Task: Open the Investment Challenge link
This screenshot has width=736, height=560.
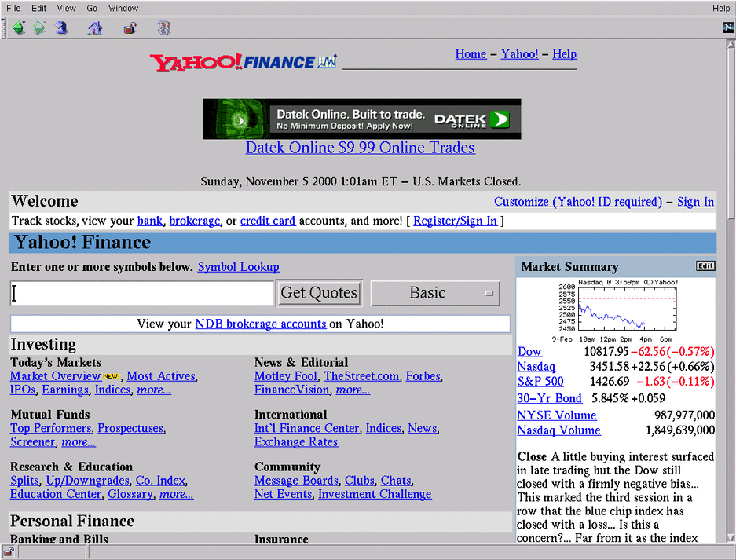Action: pyautogui.click(x=375, y=494)
